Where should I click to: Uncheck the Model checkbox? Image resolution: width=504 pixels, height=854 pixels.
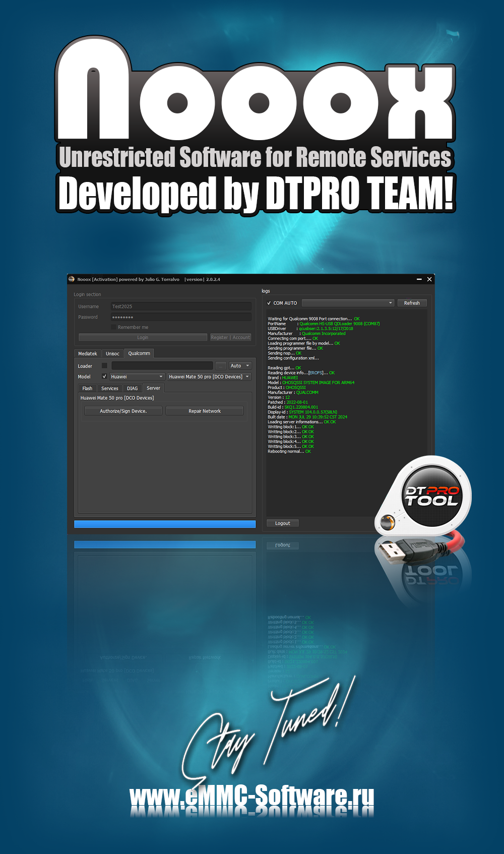104,377
